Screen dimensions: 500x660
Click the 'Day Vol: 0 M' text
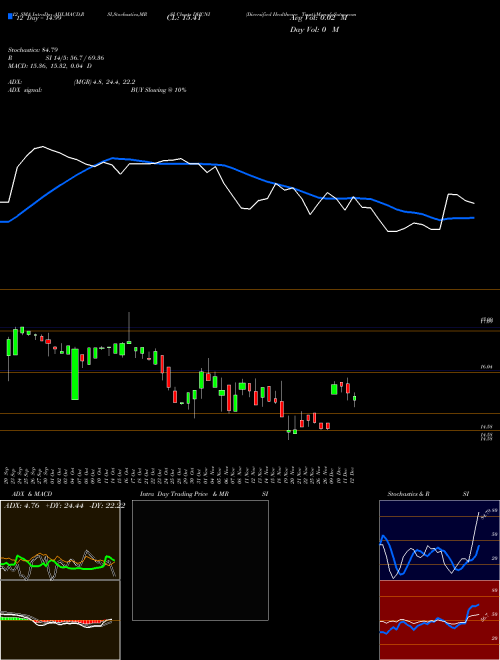click(x=314, y=29)
